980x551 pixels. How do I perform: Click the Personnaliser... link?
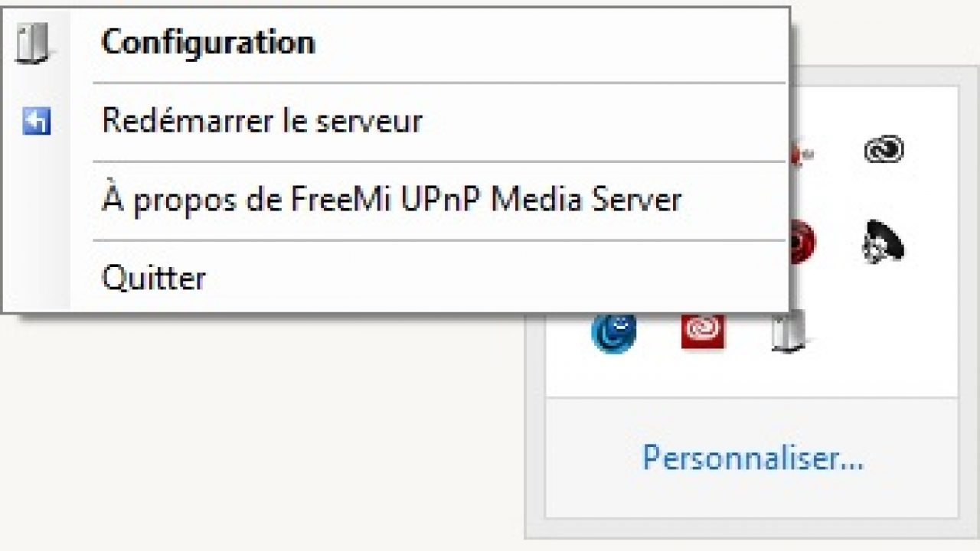pos(752,458)
